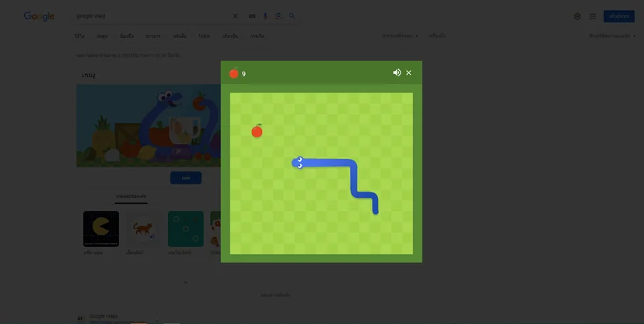Switch to the Maps search tab
The height and width of the screenshot is (324, 644).
(204, 36)
